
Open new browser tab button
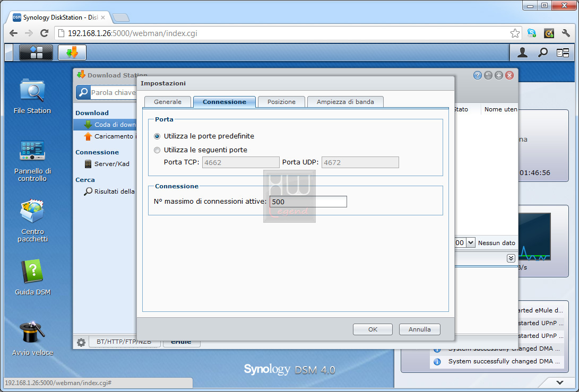[x=120, y=18]
